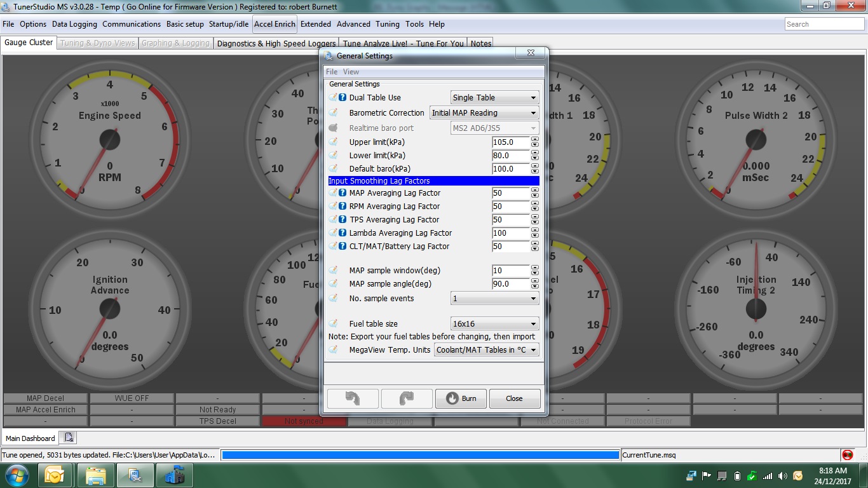Switch to Diagnostics & High Speed Loggers tab
Viewport: 868px width, 488px height.
pos(276,43)
